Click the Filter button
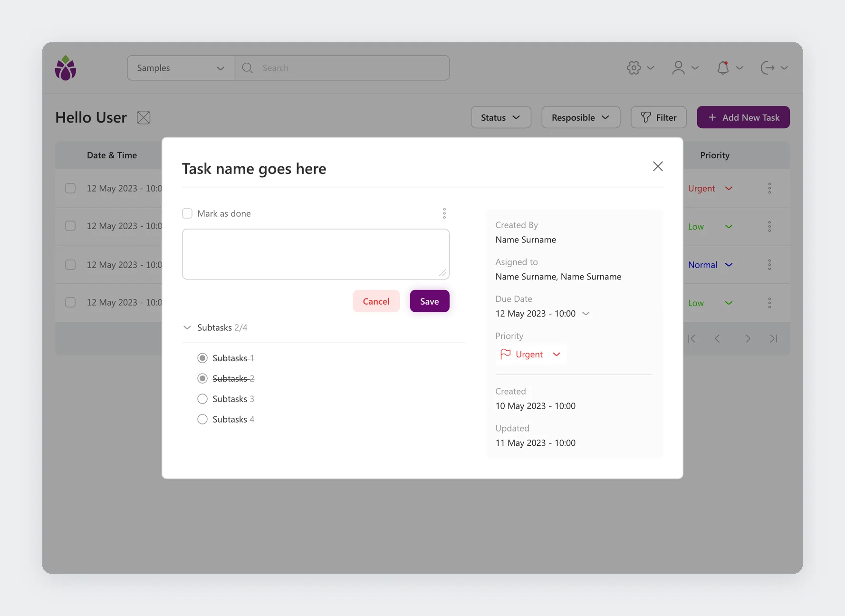Image resolution: width=845 pixels, height=616 pixels. (659, 117)
